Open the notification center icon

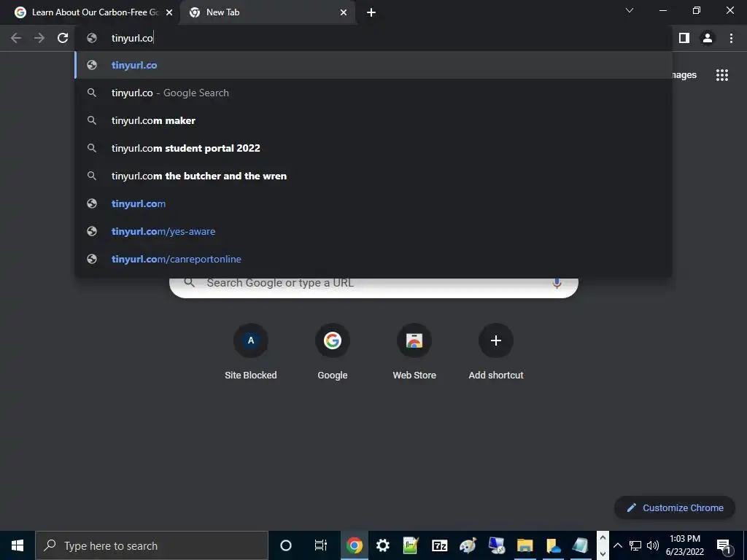pos(724,545)
